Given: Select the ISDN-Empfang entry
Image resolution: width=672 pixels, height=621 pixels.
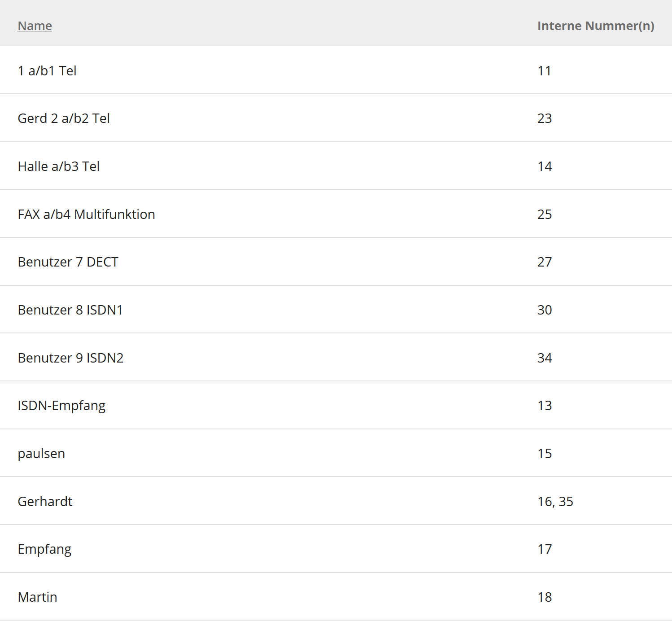Looking at the screenshot, I should (61, 406).
